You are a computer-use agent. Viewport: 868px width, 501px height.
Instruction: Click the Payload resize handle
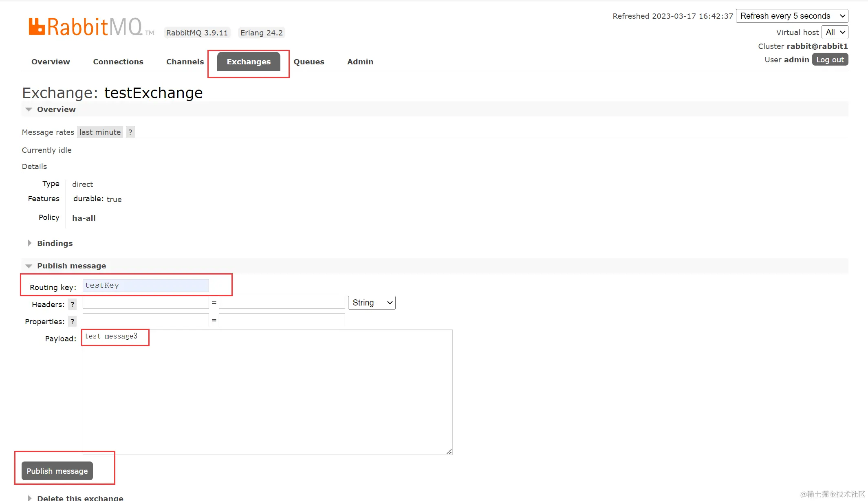(x=449, y=451)
